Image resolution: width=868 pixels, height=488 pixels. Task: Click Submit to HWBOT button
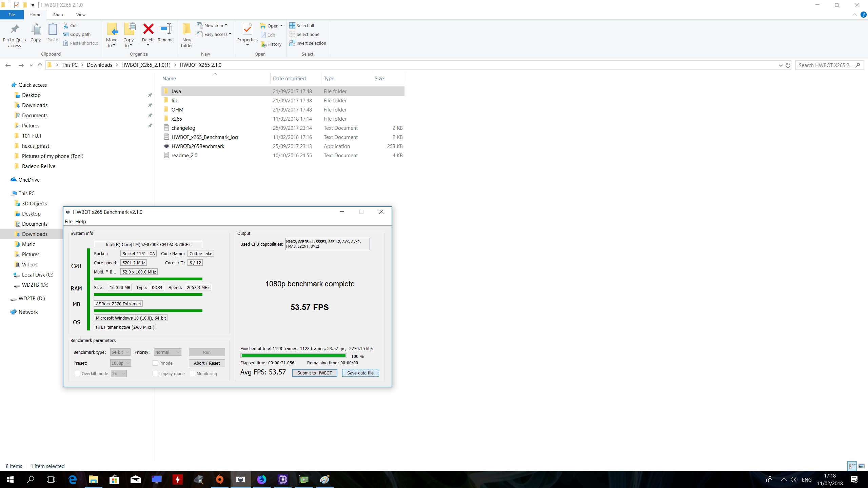pos(315,373)
